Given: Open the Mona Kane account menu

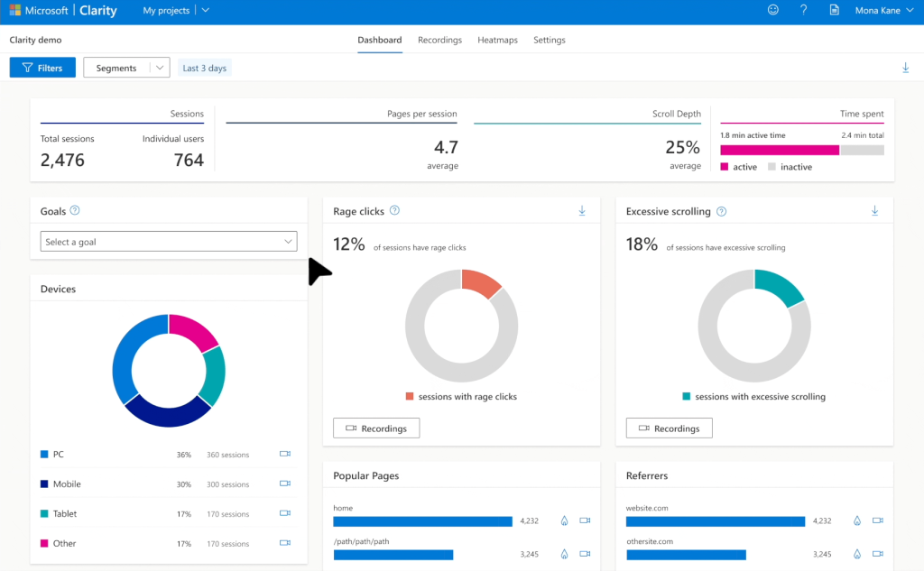Looking at the screenshot, I should pyautogui.click(x=884, y=10).
